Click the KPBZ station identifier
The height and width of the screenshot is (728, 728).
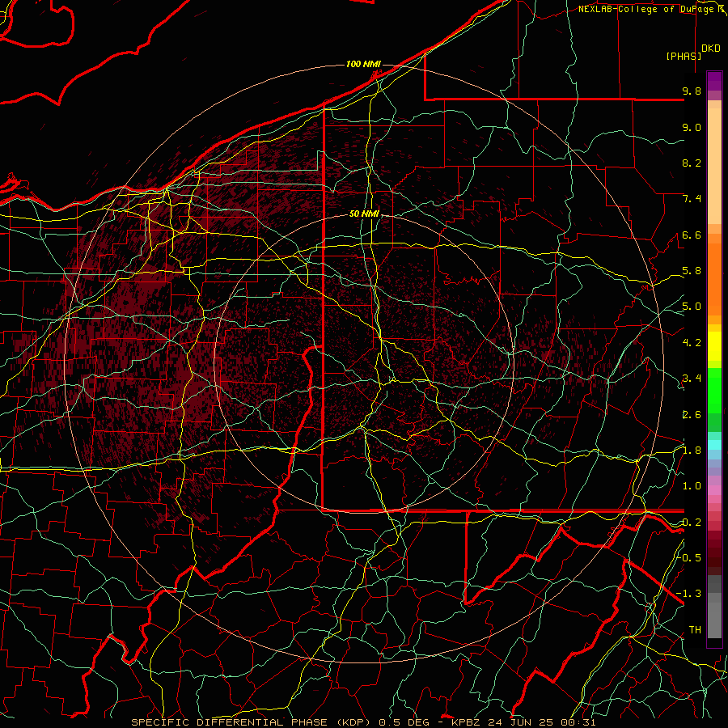467,722
